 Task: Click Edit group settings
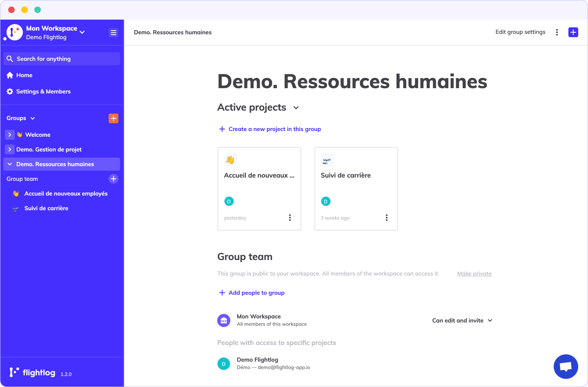[520, 32]
